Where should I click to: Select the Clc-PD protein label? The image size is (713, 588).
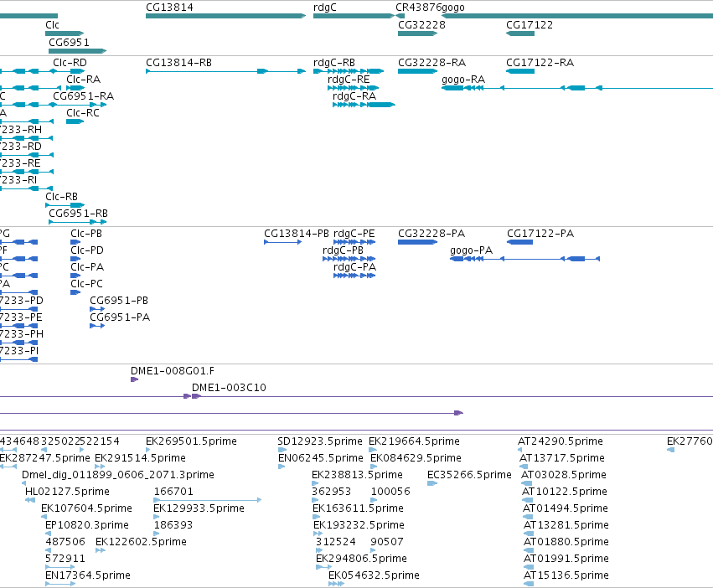point(87,250)
